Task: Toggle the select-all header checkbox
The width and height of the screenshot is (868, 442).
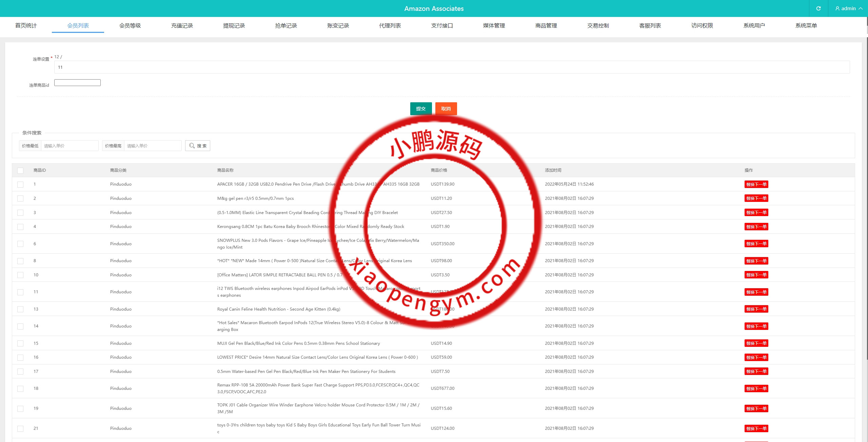Action: (x=20, y=171)
